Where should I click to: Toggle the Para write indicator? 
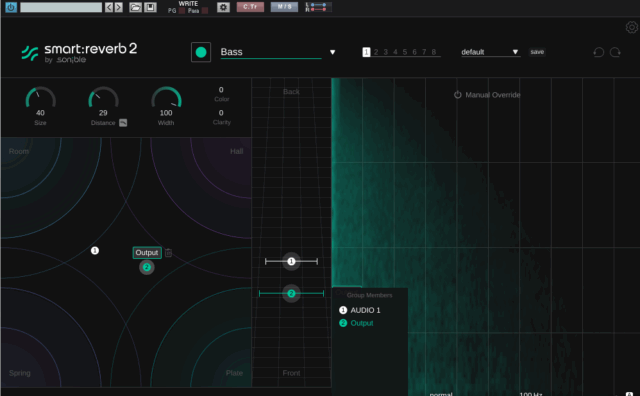coord(205,11)
